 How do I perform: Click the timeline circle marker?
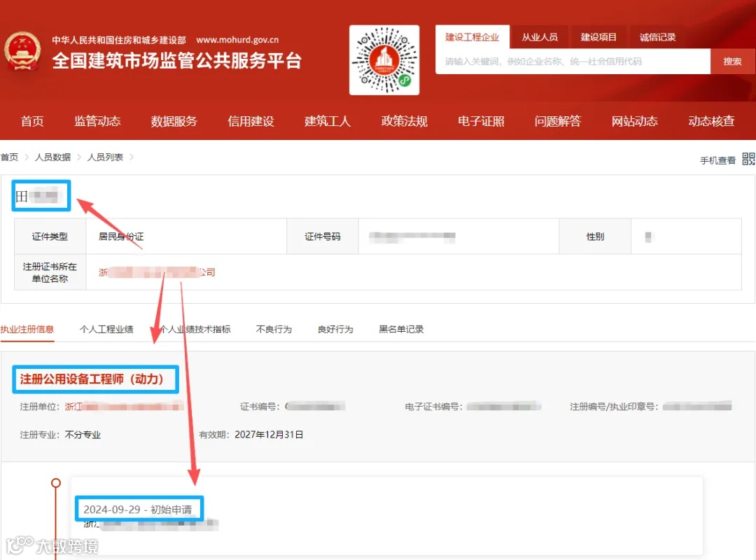[56, 483]
